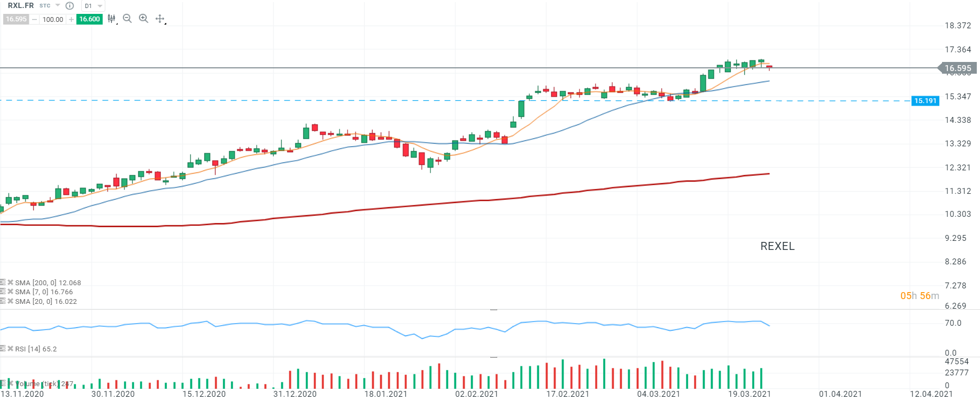The height and width of the screenshot is (400, 980).
Task: Open the D1 timeframe dropdown
Action: [x=94, y=6]
